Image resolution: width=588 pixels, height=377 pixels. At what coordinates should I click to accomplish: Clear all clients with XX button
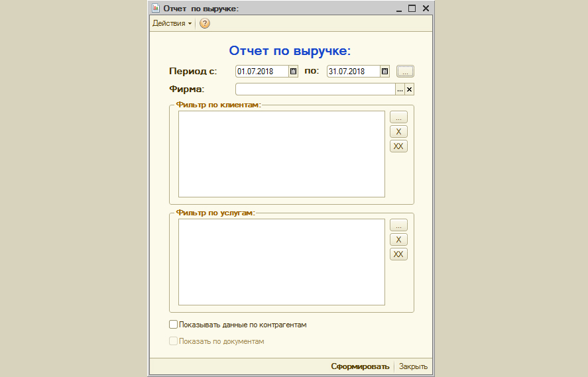tap(398, 146)
